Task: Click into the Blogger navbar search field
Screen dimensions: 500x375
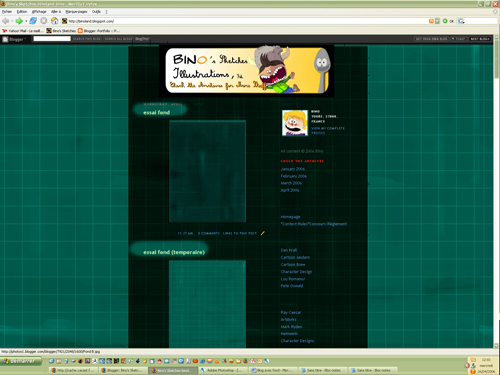Action: tap(52, 39)
